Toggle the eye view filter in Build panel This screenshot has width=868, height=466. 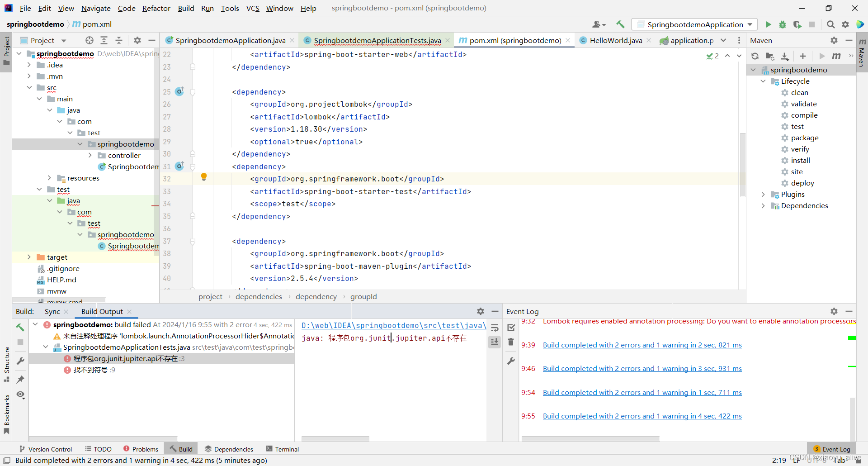[x=20, y=395]
